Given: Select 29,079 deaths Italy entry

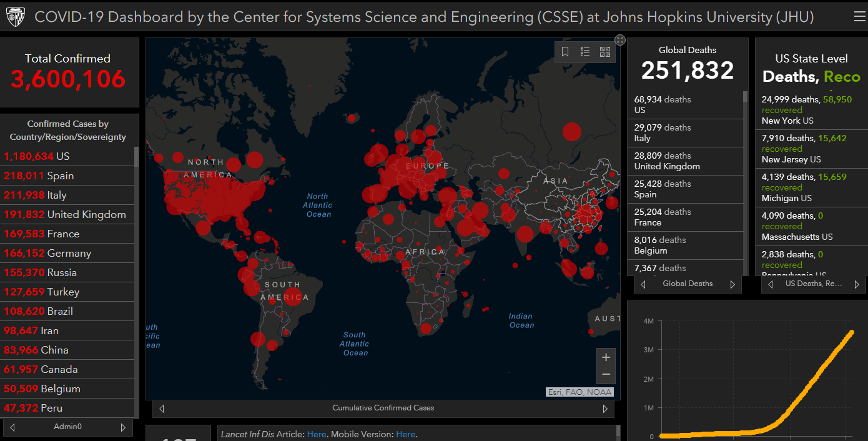Looking at the screenshot, I should pyautogui.click(x=685, y=132).
